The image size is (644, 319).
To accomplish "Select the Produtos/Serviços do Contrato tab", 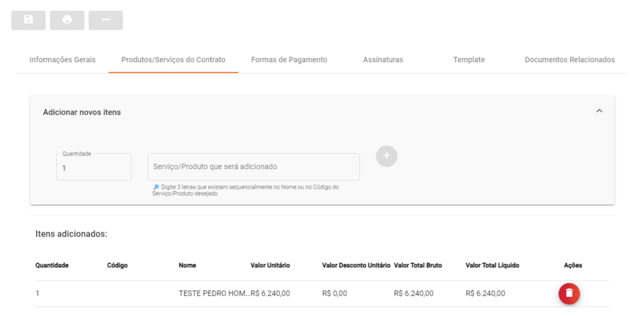I will (x=174, y=60).
